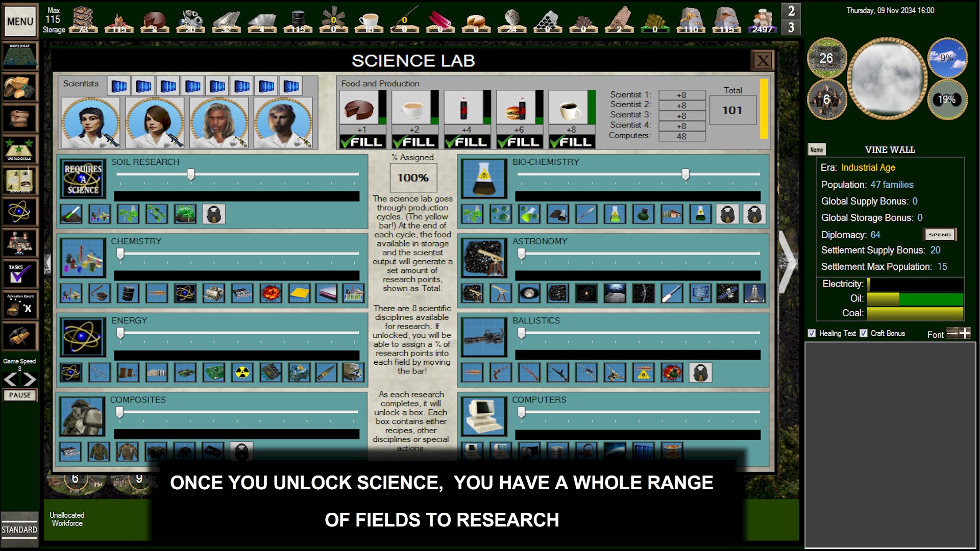Disable the Craft Bonus checkbox
Screen dimensions: 980x551
pos(864,333)
